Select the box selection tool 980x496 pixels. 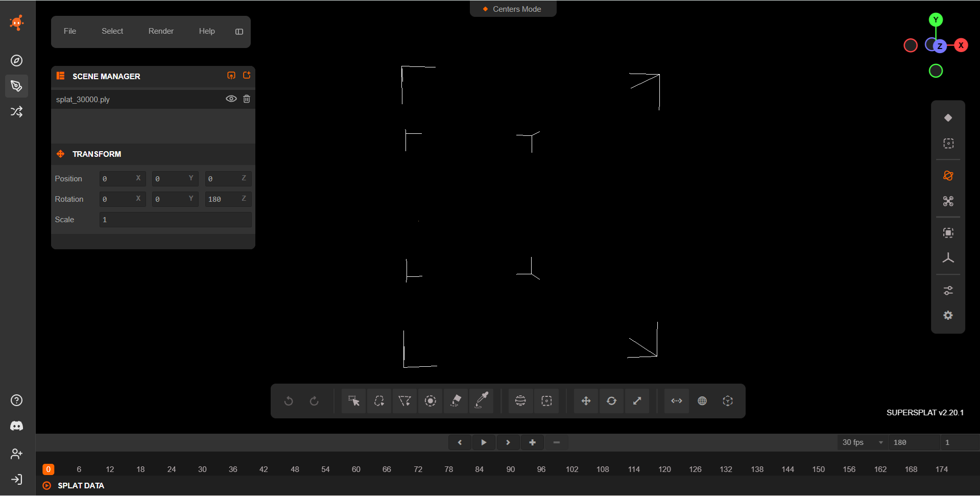(x=546, y=401)
